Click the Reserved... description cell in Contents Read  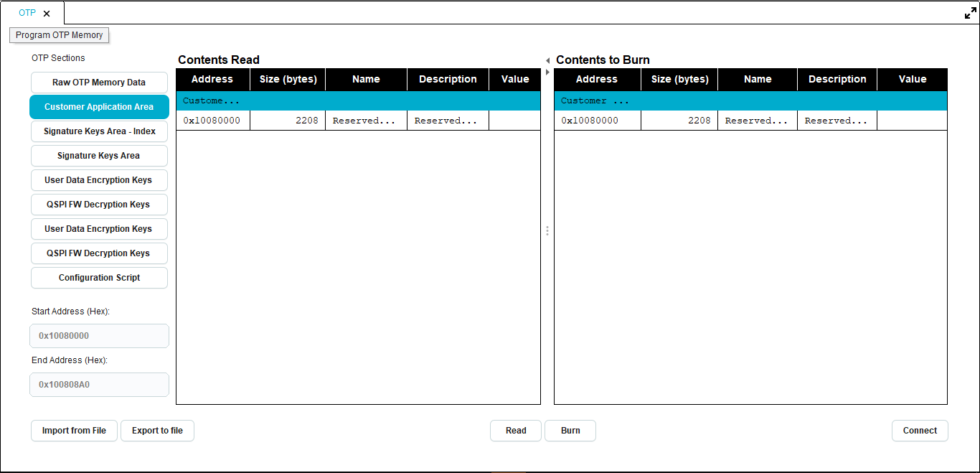click(x=448, y=121)
